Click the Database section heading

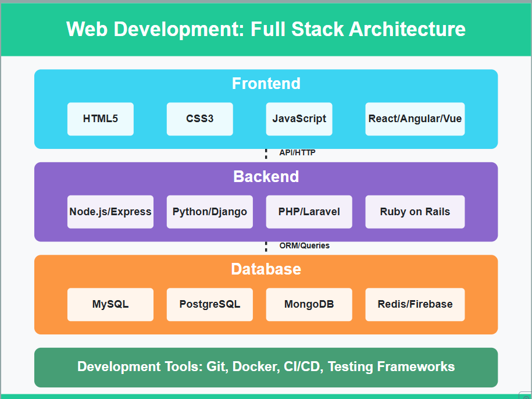tap(266, 269)
